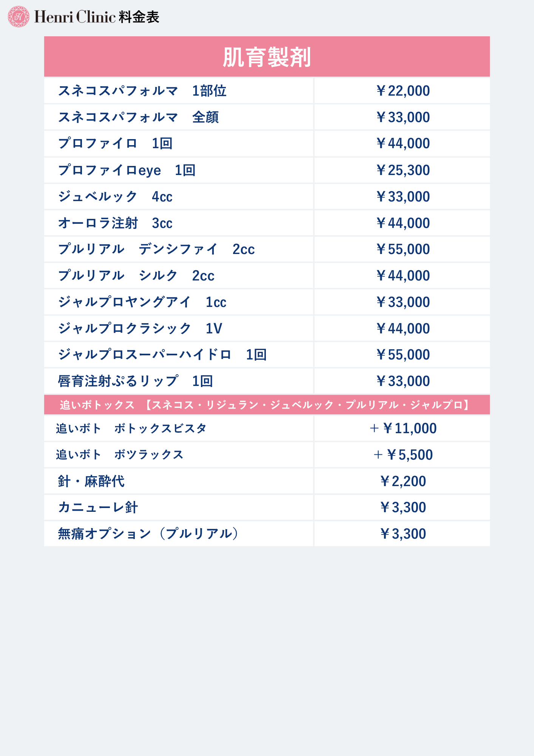Click プルリアル デンシファイ 2cc label
This screenshot has height=756, width=534.
tap(156, 249)
